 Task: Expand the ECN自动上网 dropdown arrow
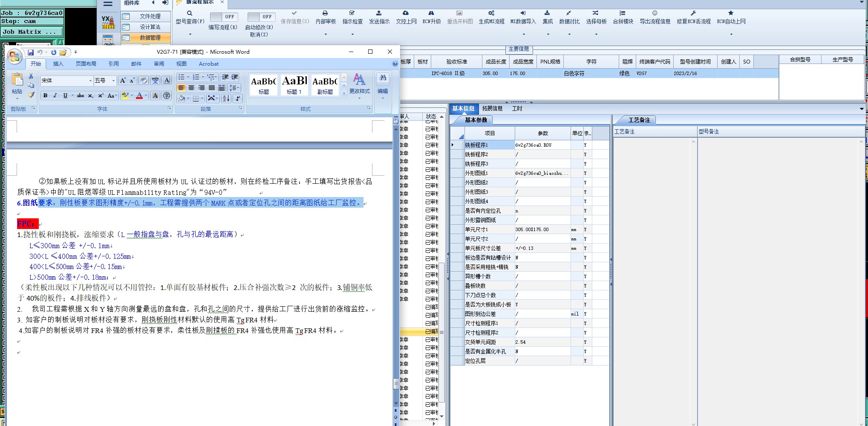731,34
